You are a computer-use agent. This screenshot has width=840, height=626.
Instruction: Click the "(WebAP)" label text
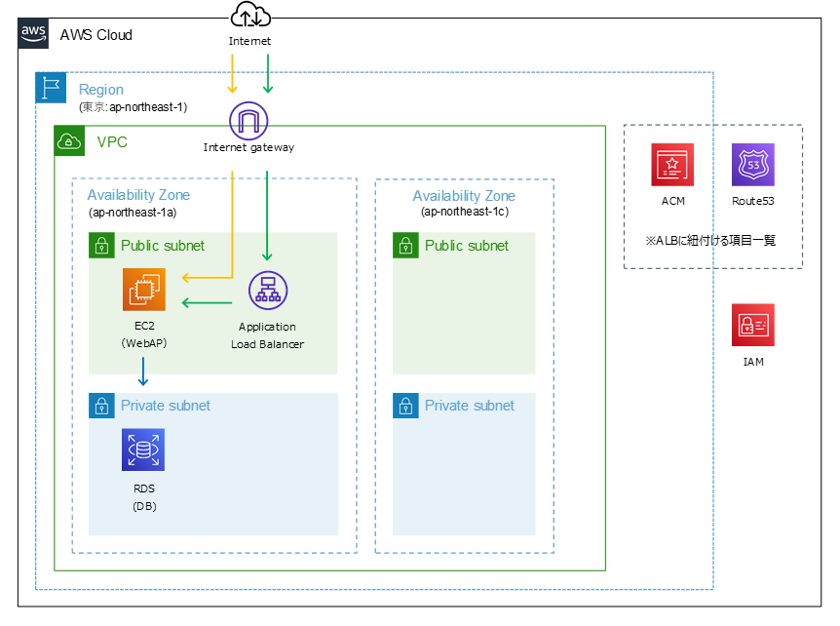click(144, 343)
